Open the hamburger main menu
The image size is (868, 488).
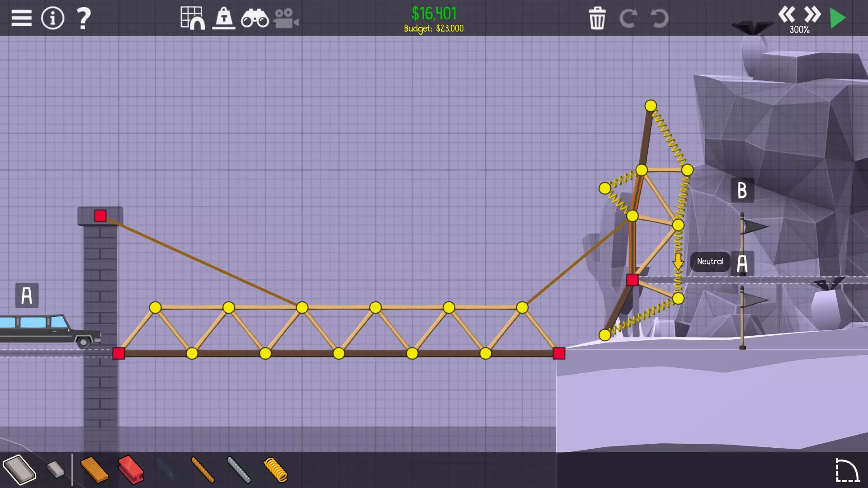pos(21,19)
